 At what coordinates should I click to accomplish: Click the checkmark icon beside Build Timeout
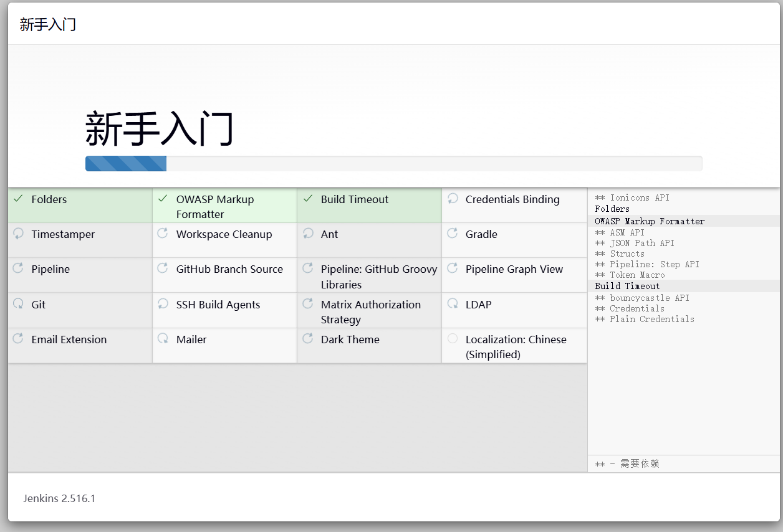[307, 199]
